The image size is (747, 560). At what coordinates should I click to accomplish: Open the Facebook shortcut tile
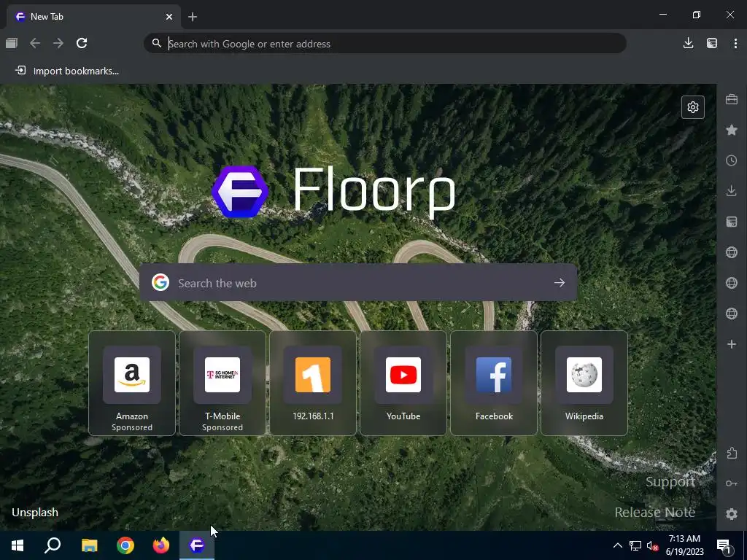(494, 383)
